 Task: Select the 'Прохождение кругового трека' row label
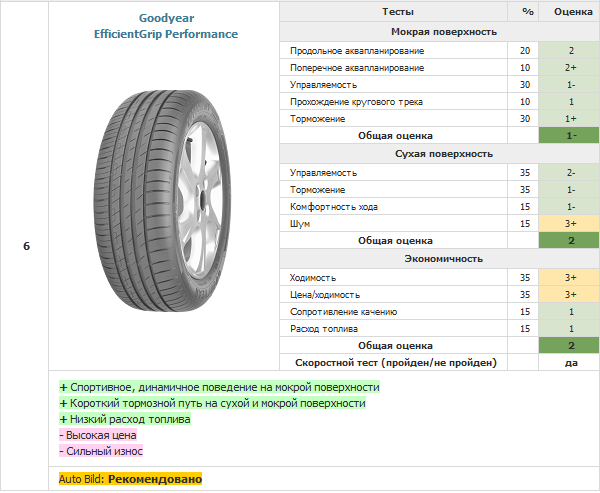tap(356, 102)
